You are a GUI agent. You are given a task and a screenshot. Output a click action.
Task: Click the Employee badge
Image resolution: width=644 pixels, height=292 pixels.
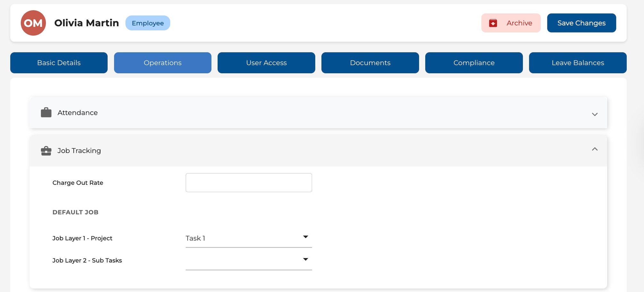pyautogui.click(x=148, y=23)
